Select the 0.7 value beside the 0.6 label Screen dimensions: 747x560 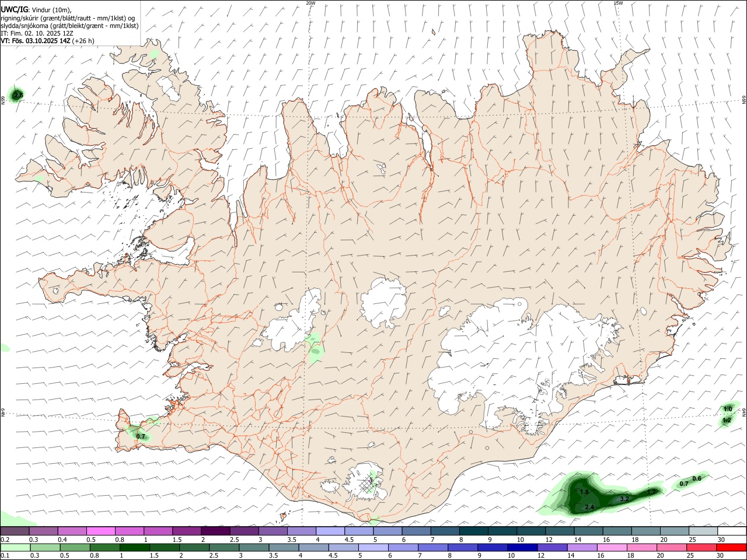pyautogui.click(x=685, y=484)
